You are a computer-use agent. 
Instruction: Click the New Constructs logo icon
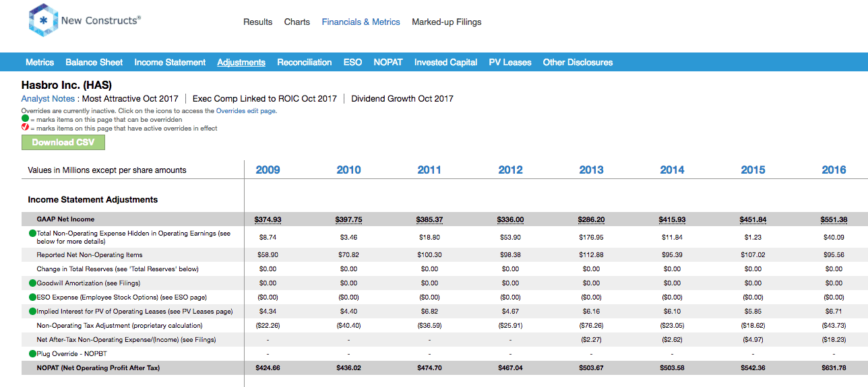pyautogui.click(x=43, y=20)
